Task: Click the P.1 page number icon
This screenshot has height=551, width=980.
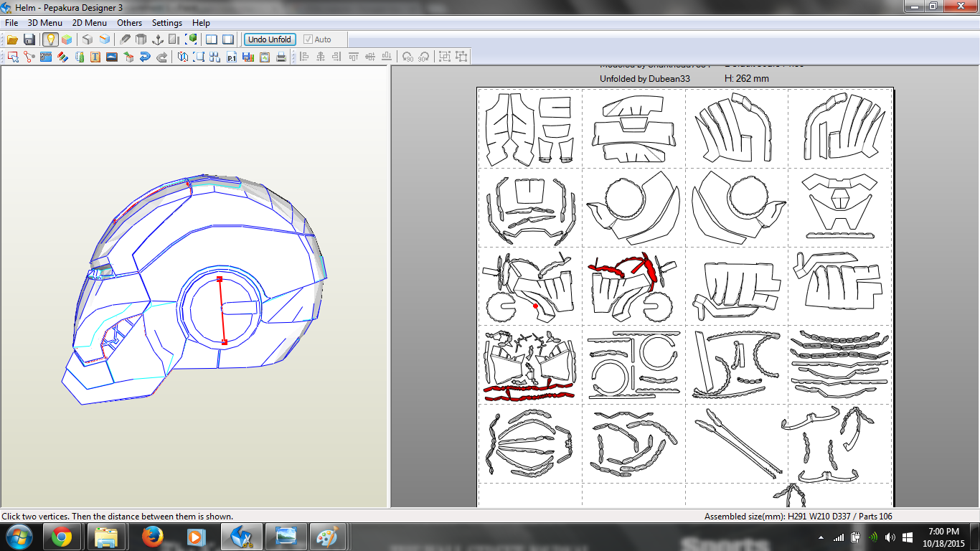Action: point(232,57)
